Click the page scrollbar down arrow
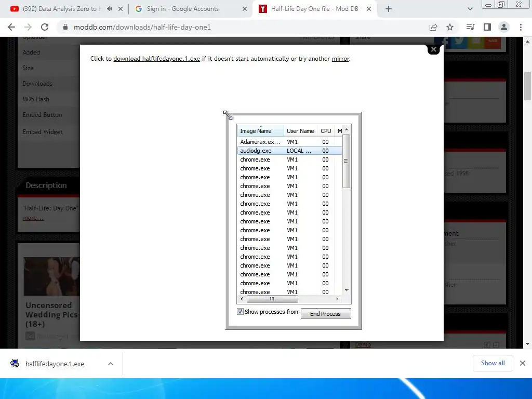The image size is (532, 399). coord(528,344)
